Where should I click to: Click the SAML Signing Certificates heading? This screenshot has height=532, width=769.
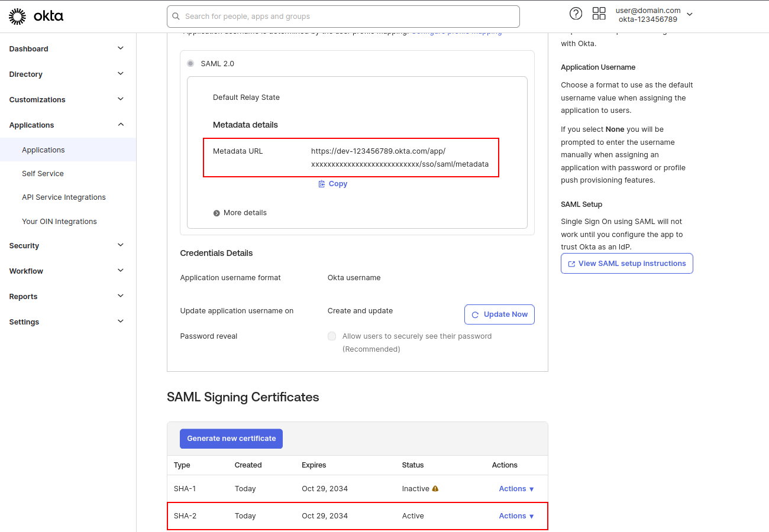coord(243,397)
